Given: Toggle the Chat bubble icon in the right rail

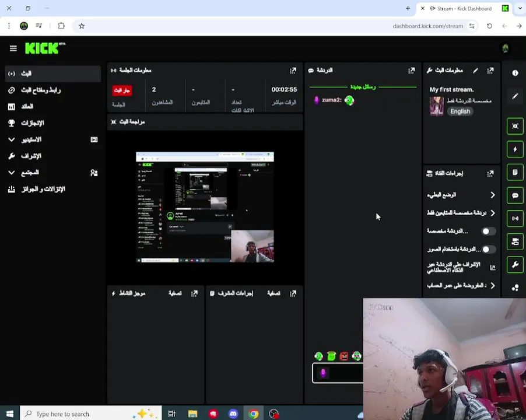Looking at the screenshot, I should point(515,195).
